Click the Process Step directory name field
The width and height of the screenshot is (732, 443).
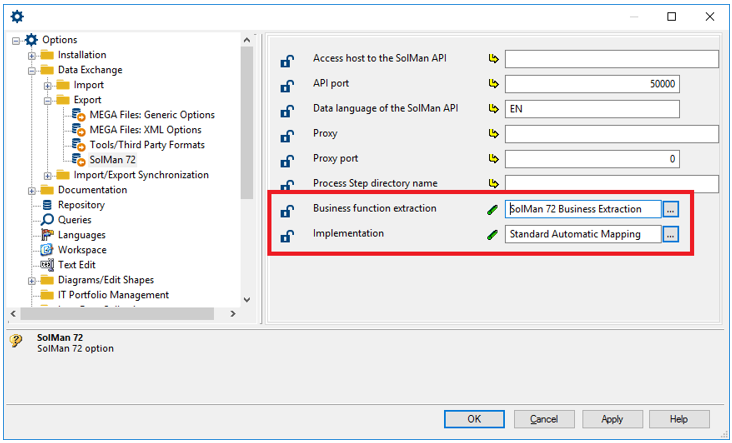pos(611,184)
